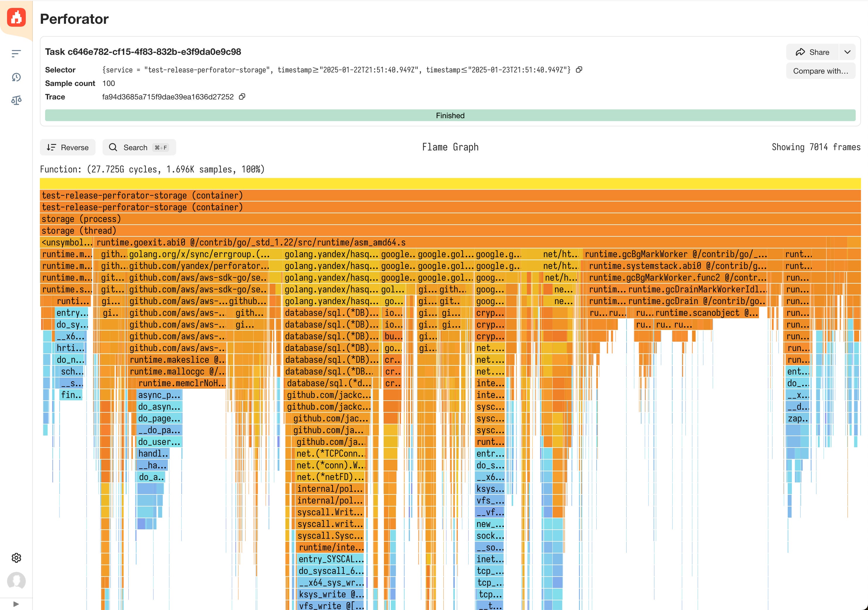The height and width of the screenshot is (610, 868).
Task: Open the Search frames field
Action: click(139, 147)
